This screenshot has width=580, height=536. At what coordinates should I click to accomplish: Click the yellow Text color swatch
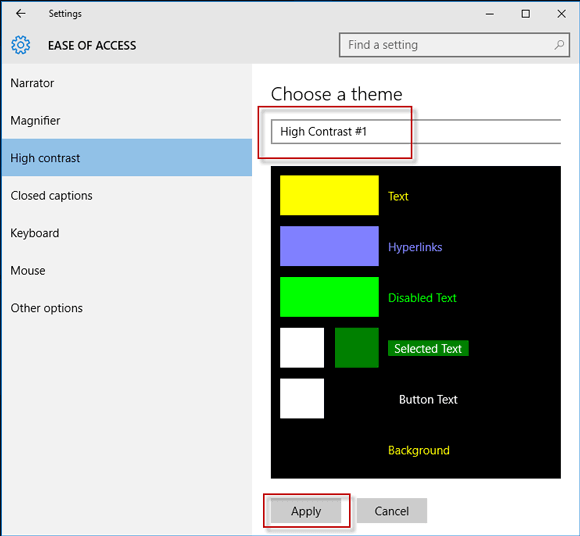329,195
